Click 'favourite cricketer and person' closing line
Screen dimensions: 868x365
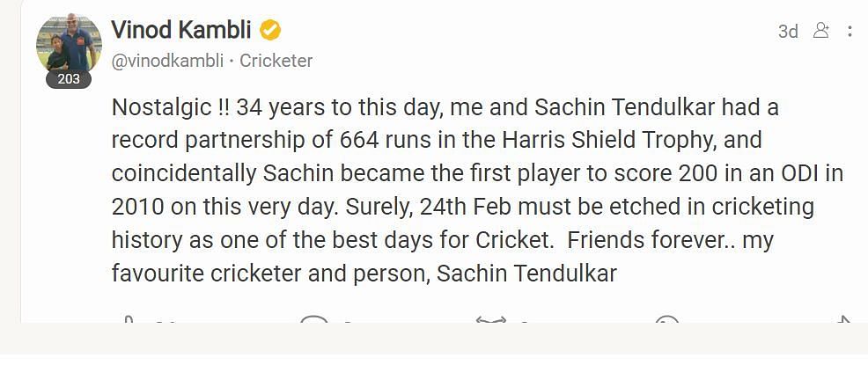coord(269,274)
